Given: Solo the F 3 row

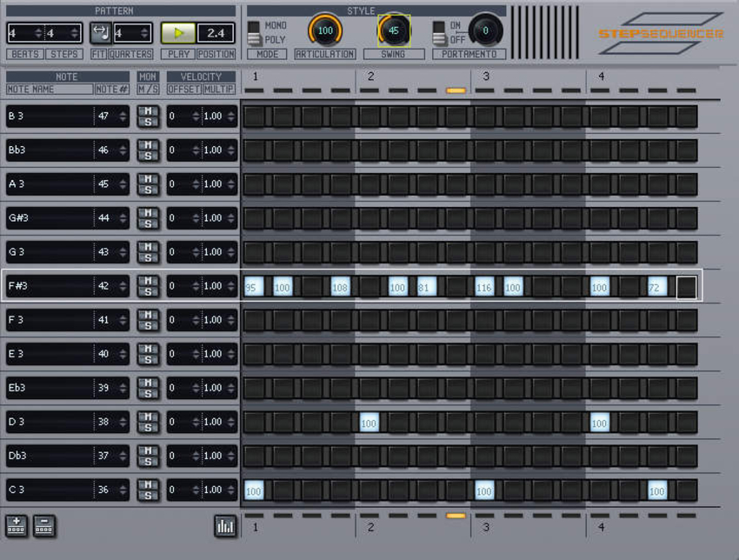Looking at the screenshot, I should (148, 325).
